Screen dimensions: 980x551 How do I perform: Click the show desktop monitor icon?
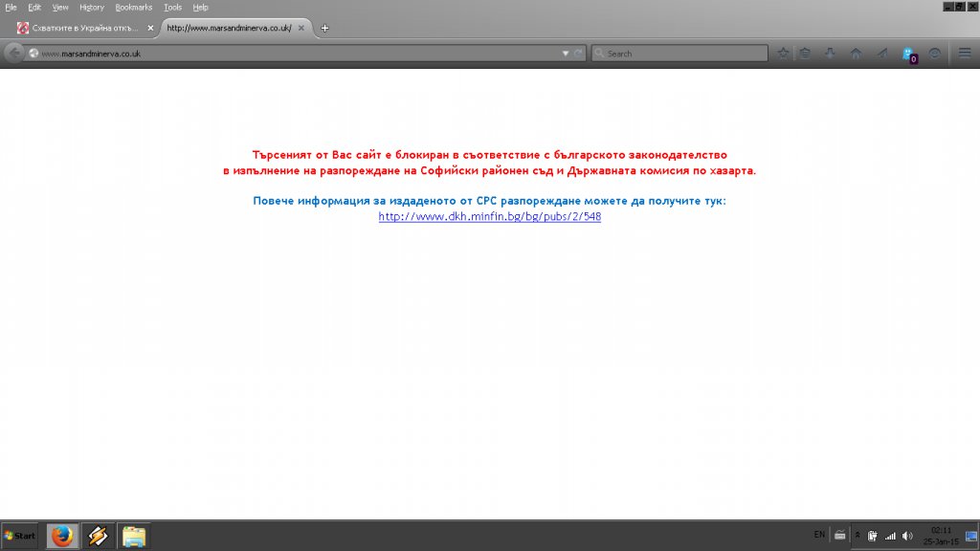[x=971, y=536]
